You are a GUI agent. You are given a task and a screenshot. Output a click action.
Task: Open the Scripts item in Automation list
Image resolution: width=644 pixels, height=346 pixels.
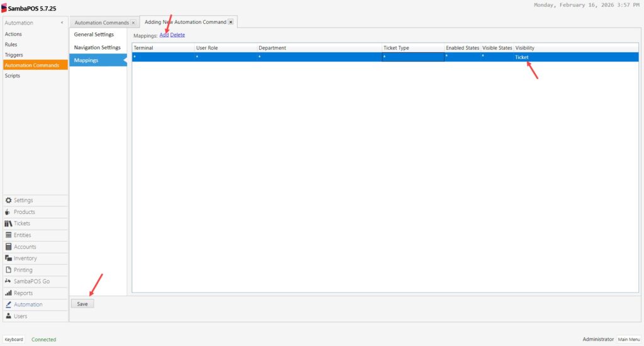click(13, 75)
